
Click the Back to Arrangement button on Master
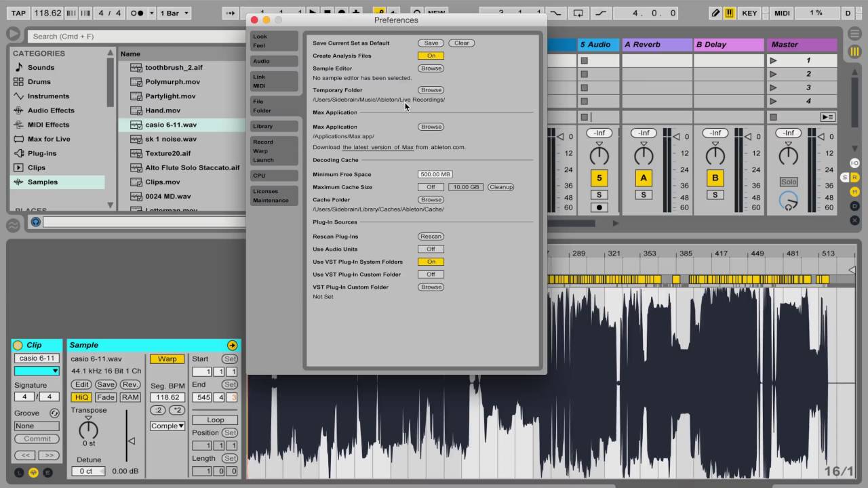click(827, 117)
